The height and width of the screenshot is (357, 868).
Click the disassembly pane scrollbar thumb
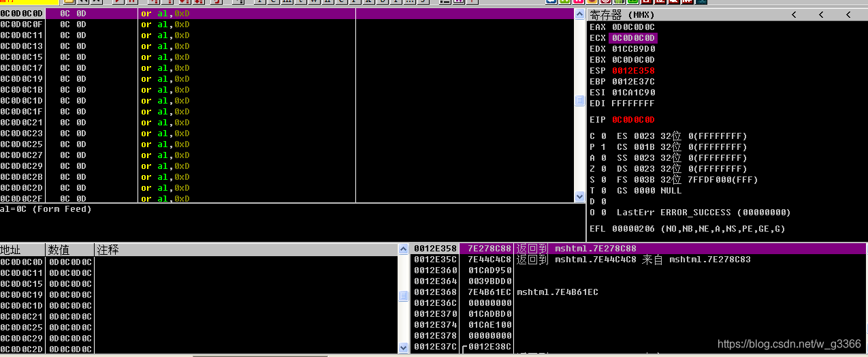(580, 101)
